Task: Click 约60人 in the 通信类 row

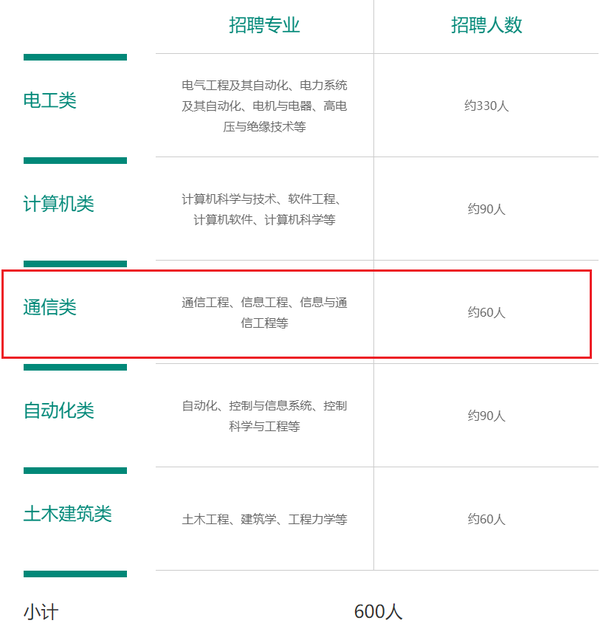Action: [x=486, y=312]
